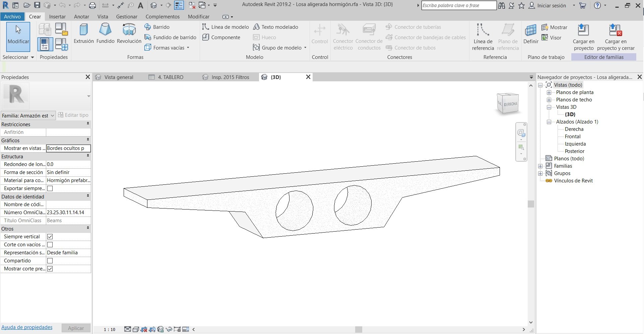644x334 pixels.
Task: Activate the Línea de modelo tool
Action: (x=226, y=27)
